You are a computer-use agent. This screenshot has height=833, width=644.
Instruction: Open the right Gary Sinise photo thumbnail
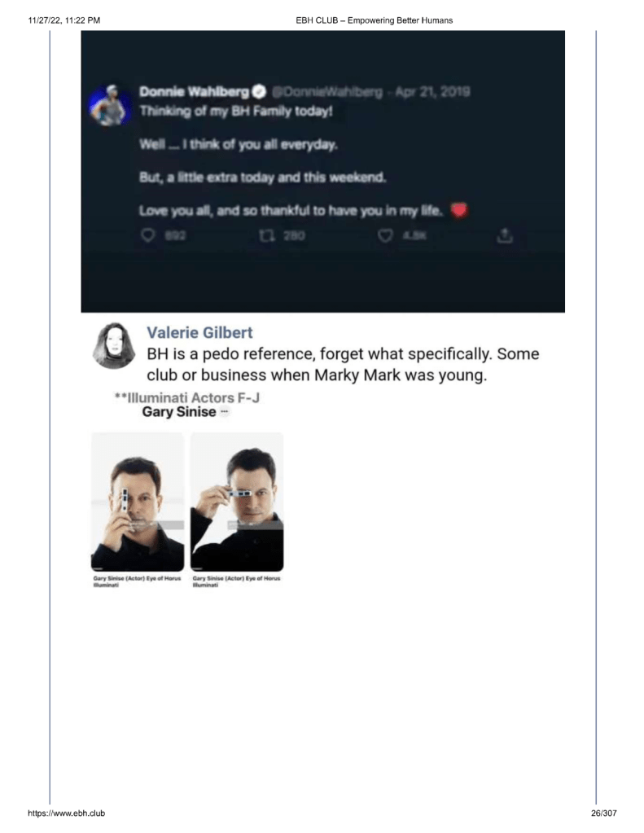[x=237, y=502]
